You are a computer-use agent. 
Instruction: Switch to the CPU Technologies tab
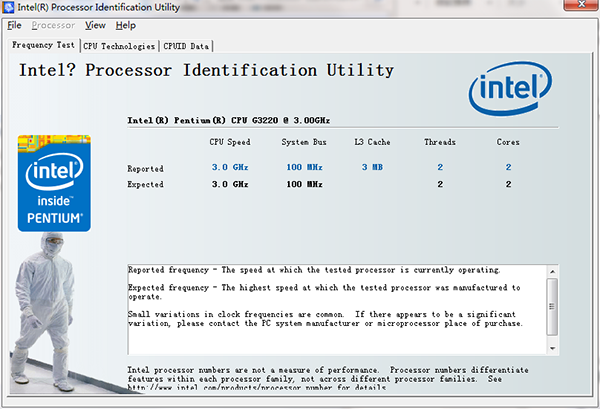[x=119, y=46]
